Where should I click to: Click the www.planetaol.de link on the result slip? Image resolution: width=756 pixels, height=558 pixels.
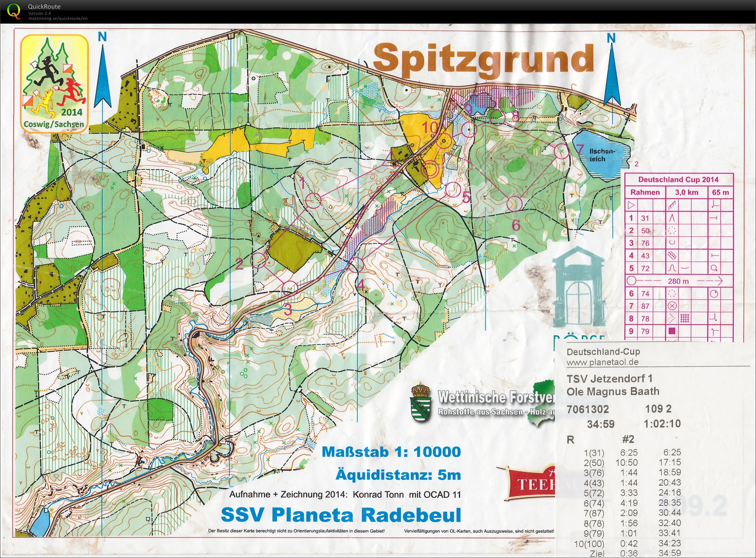[x=602, y=362]
